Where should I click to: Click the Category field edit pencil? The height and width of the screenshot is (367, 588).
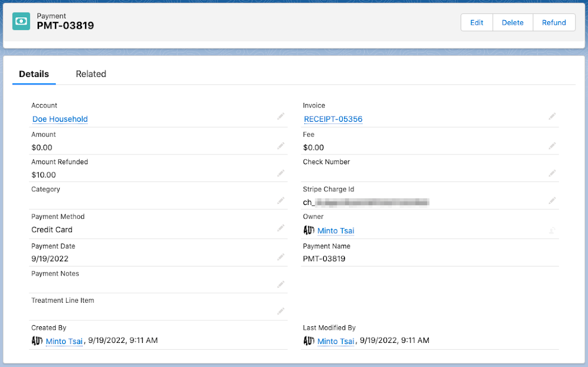pos(281,200)
